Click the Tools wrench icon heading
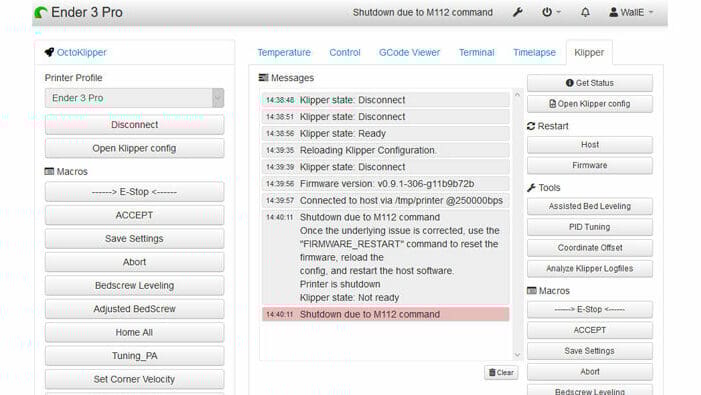This screenshot has width=701, height=395. pos(531,188)
